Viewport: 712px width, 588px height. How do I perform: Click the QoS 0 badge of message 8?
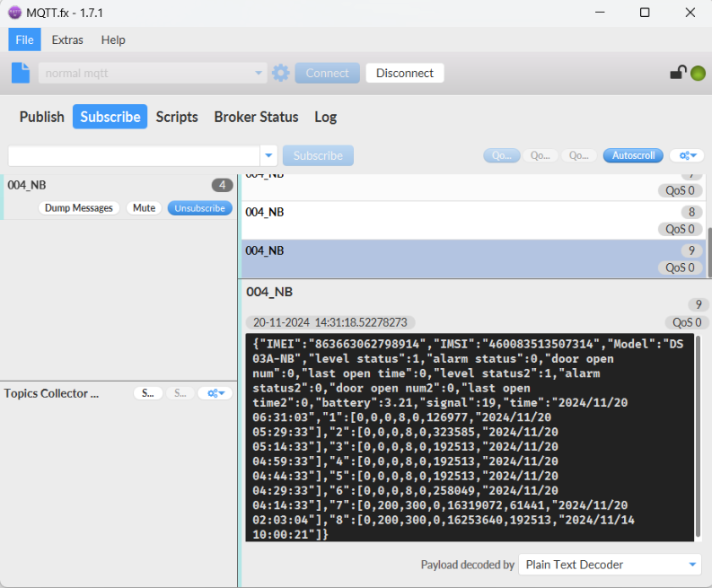[x=680, y=229]
